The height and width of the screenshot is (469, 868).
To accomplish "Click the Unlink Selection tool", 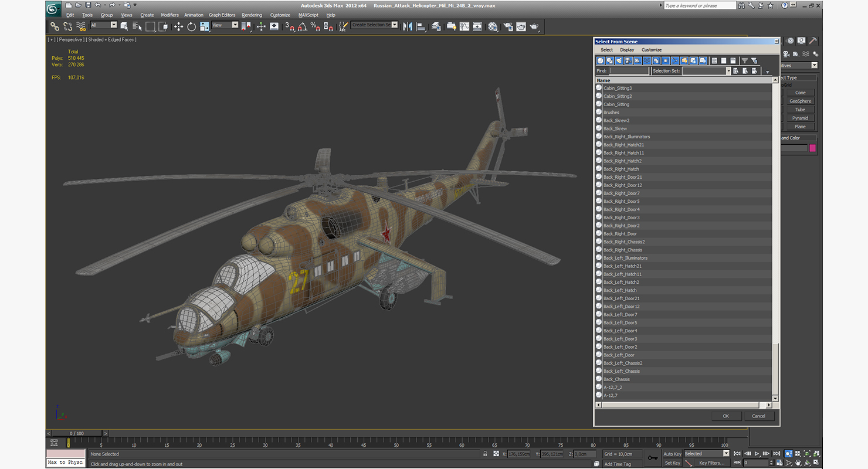I will tap(68, 26).
